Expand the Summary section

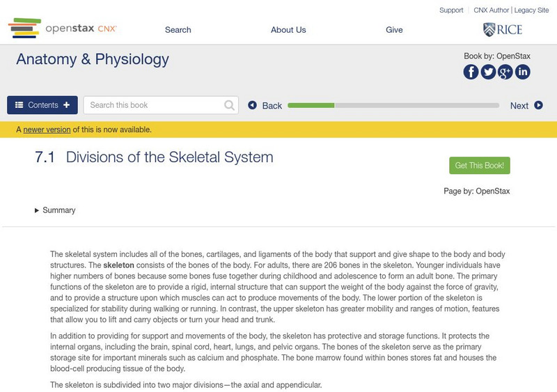pos(55,210)
